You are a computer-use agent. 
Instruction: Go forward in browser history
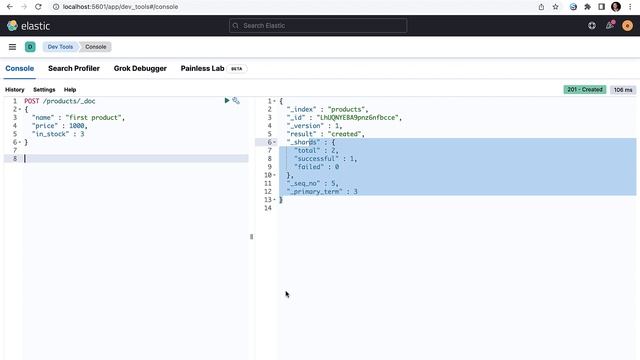click(x=24, y=7)
